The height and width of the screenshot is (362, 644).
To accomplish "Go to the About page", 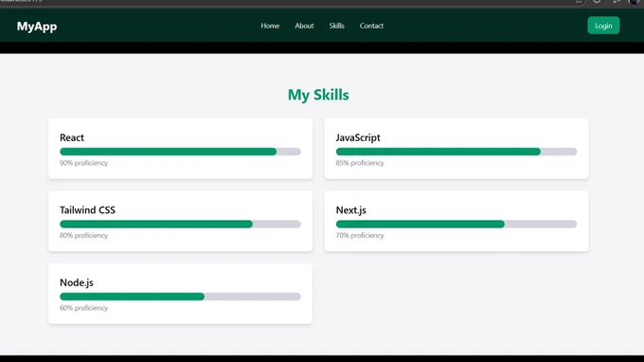I will (304, 26).
